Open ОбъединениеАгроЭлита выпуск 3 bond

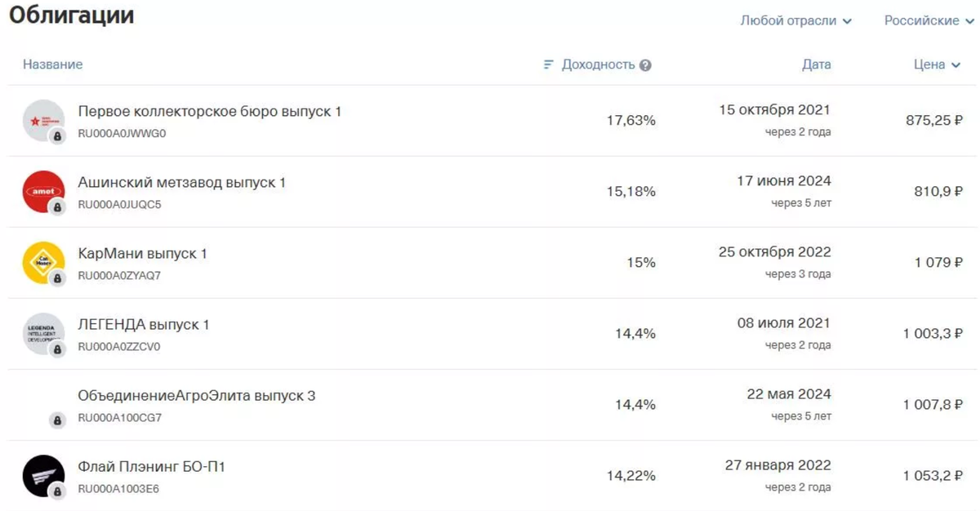(x=197, y=395)
